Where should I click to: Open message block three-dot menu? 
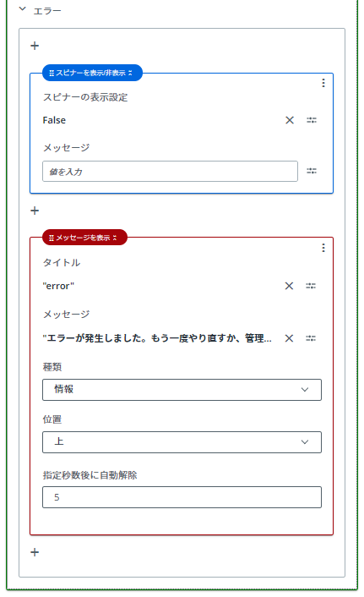pyautogui.click(x=323, y=248)
